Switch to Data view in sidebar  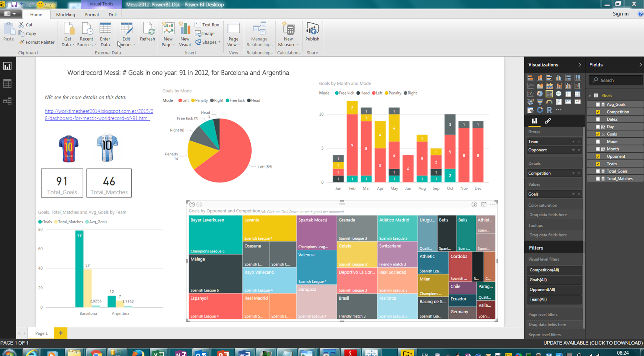click(x=7, y=84)
